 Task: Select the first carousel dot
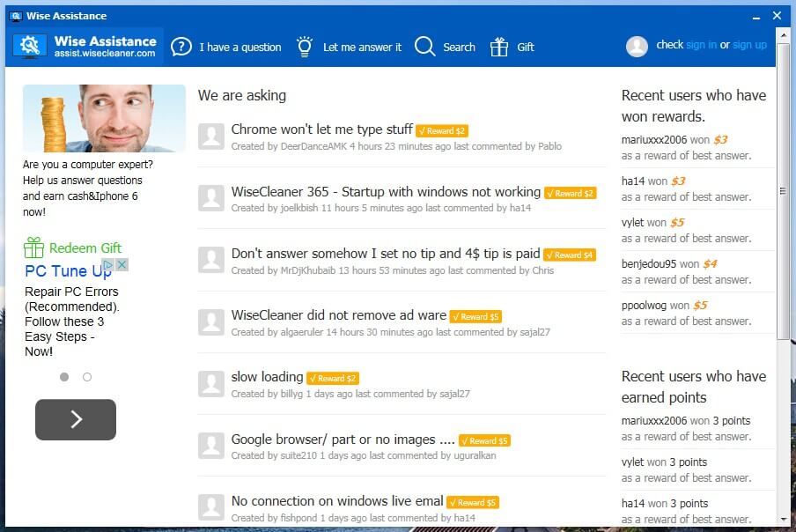[x=64, y=377]
